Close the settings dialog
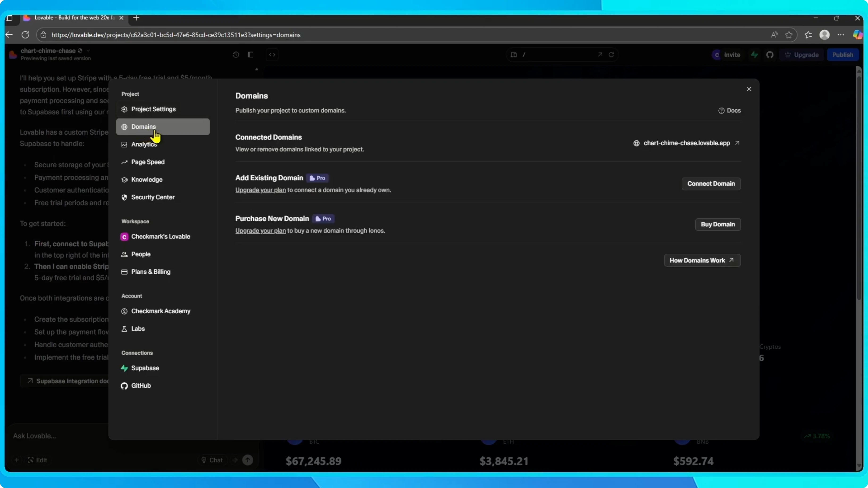The height and width of the screenshot is (488, 868). click(749, 89)
